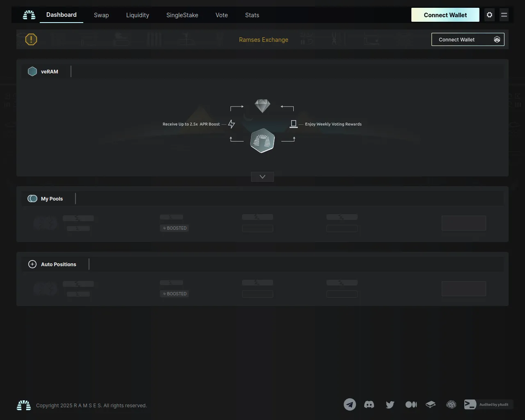Toggle the My Pools switch

pyautogui.click(x=32, y=199)
